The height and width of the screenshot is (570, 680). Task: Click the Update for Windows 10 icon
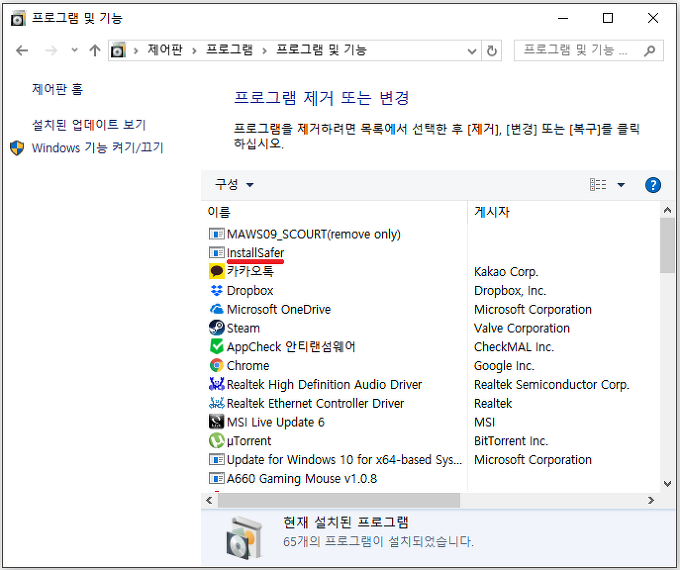click(216, 459)
